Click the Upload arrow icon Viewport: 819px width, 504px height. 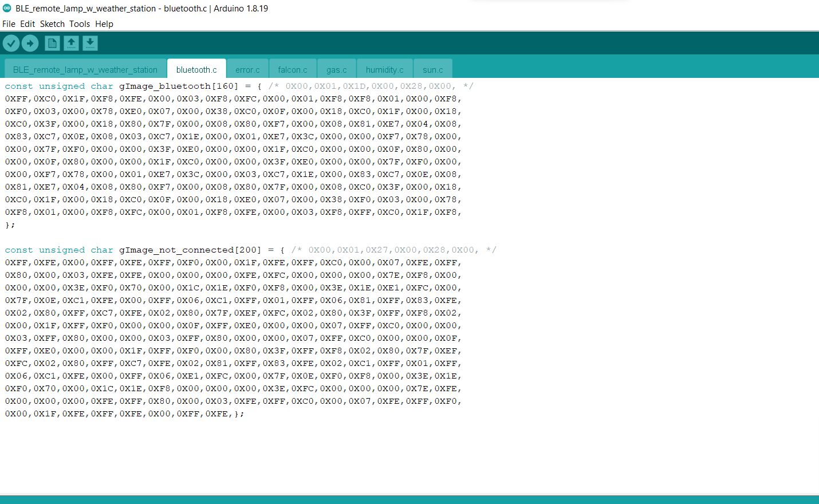click(30, 43)
